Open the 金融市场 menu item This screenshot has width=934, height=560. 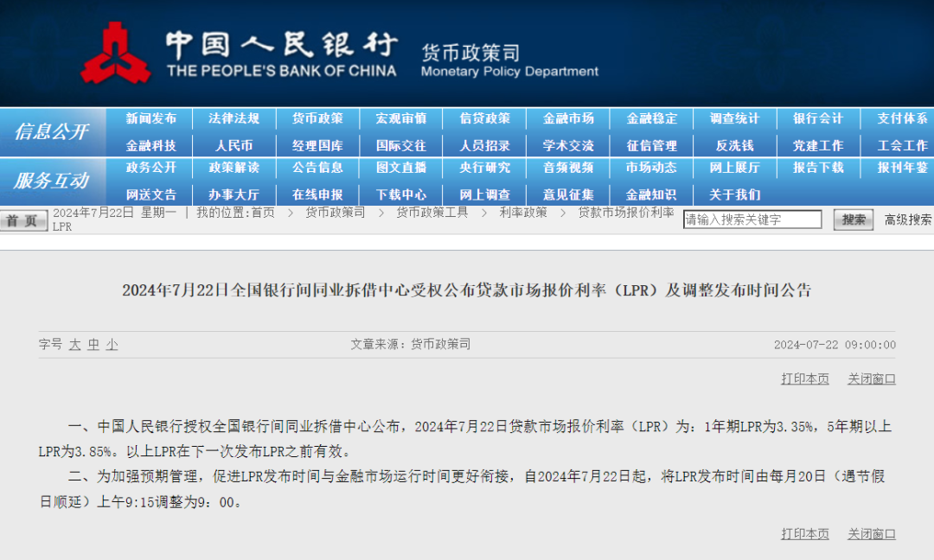coord(568,118)
